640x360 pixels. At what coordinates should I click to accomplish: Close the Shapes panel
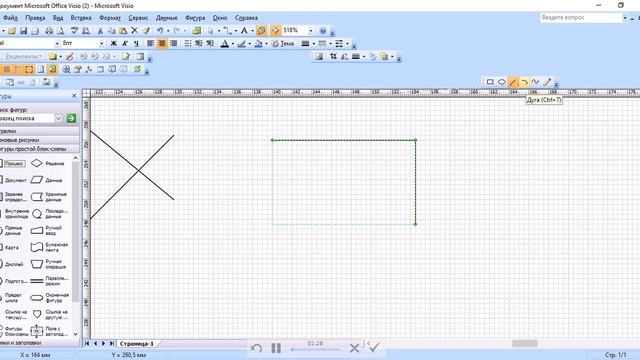74,96
